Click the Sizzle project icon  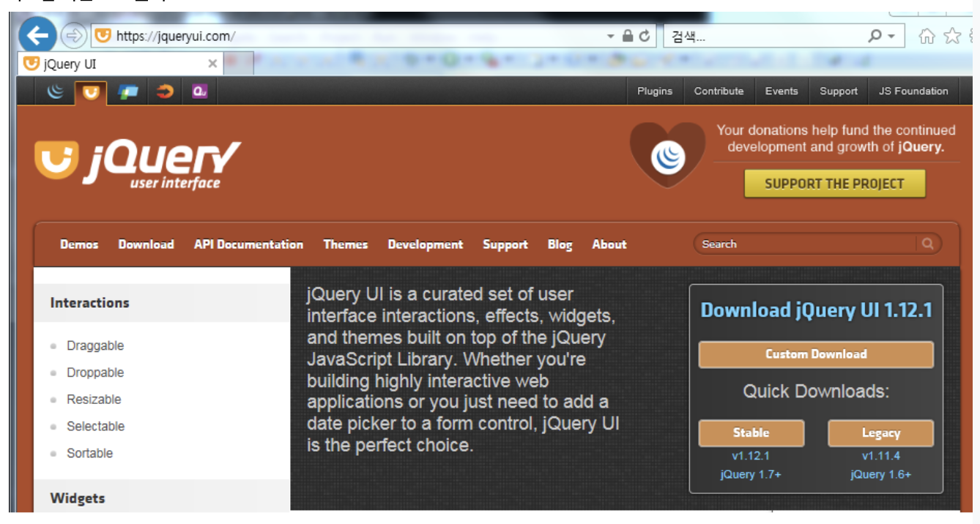[165, 91]
